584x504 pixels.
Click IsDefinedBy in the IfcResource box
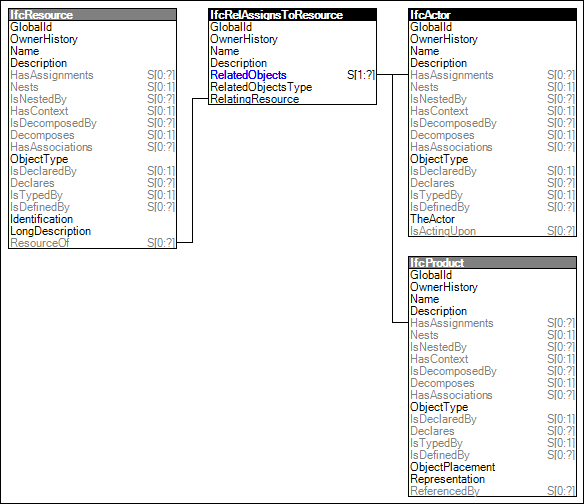coord(40,207)
